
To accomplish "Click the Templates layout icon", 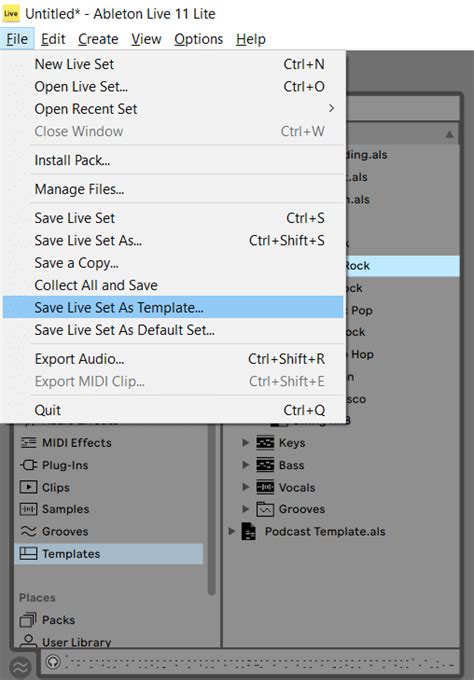I will 28,554.
